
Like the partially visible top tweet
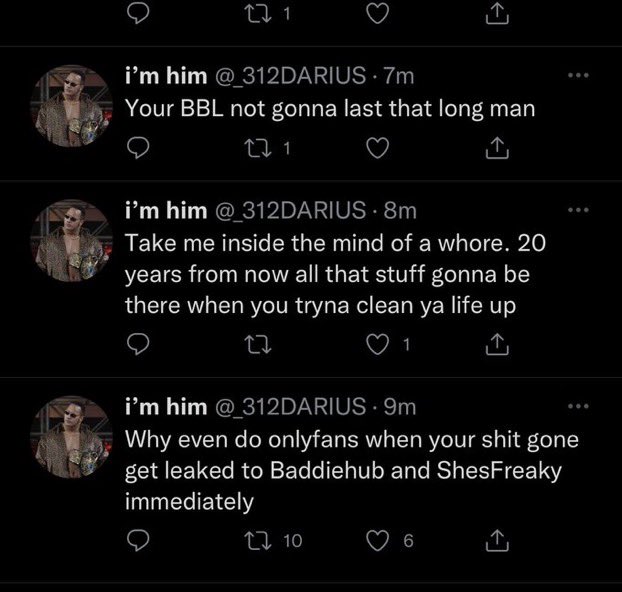pyautogui.click(x=377, y=14)
